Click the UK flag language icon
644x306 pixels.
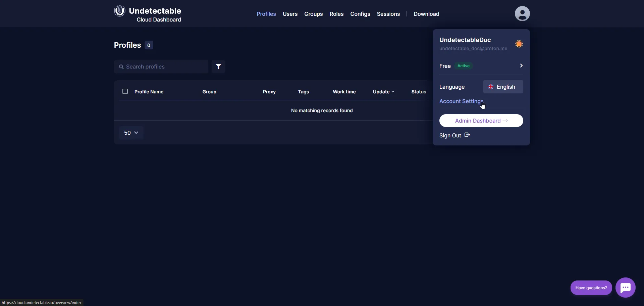click(491, 87)
